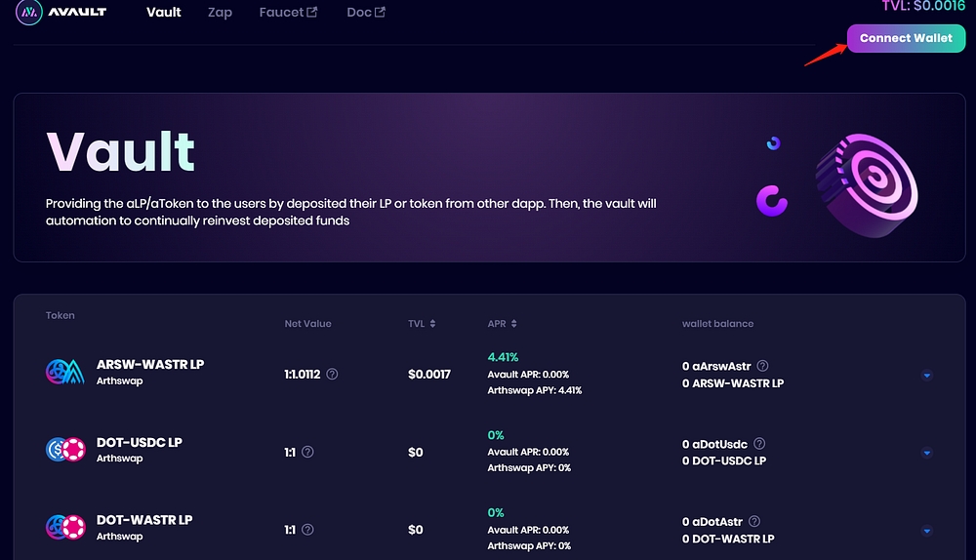Click the DOT-USDC LP token pair icon

[x=65, y=450]
